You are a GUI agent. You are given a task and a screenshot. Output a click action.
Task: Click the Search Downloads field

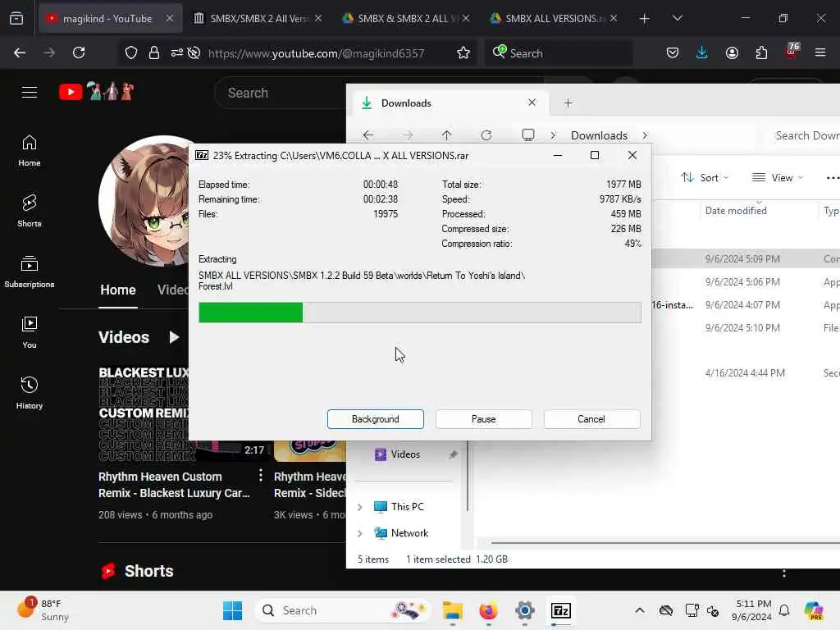(804, 135)
